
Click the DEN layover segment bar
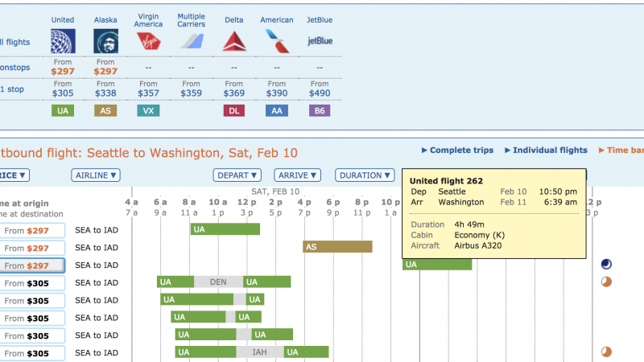click(x=218, y=282)
